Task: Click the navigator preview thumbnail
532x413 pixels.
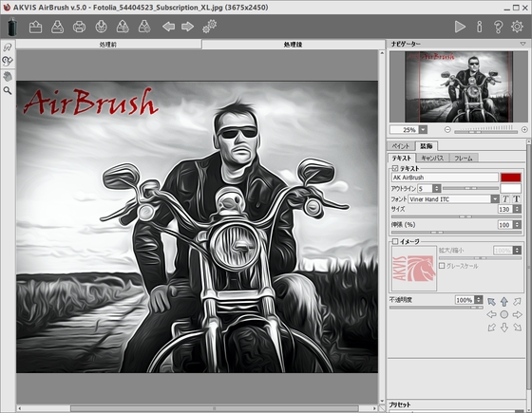Action: point(459,86)
